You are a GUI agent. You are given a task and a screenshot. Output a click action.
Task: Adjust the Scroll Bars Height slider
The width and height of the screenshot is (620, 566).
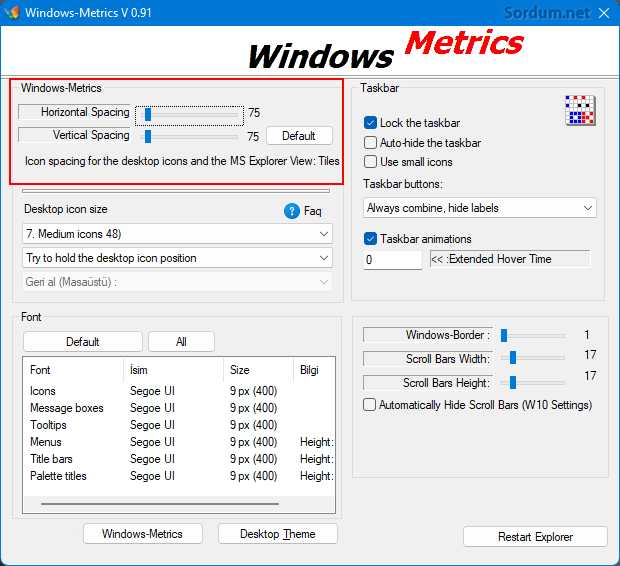point(513,382)
